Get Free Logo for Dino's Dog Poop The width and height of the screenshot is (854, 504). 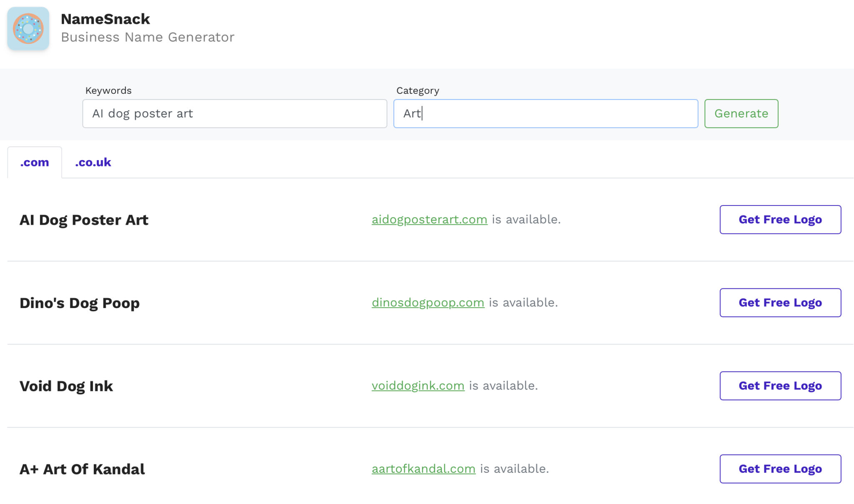(780, 303)
